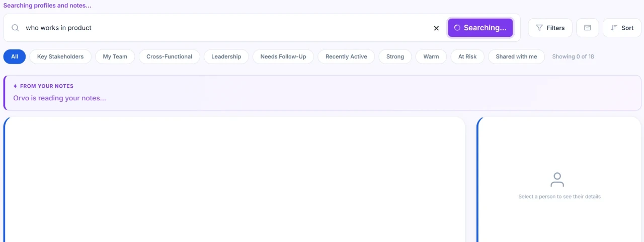
Task: Click the Searching... button
Action: (x=480, y=28)
